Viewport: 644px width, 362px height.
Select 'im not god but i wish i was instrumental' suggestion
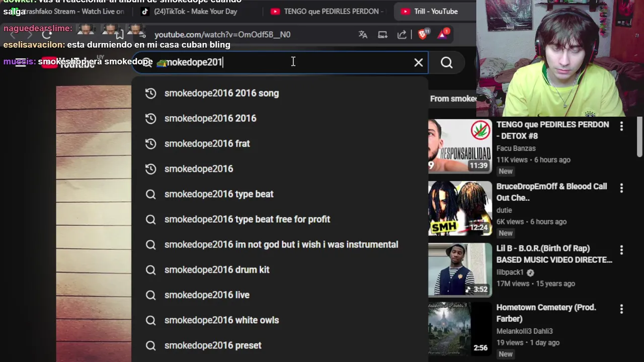[x=279, y=244]
